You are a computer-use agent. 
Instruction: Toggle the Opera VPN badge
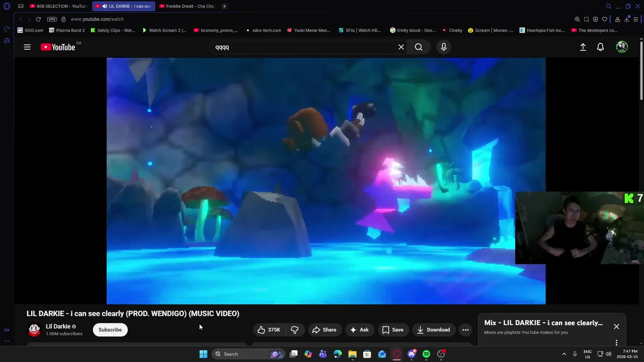52,19
